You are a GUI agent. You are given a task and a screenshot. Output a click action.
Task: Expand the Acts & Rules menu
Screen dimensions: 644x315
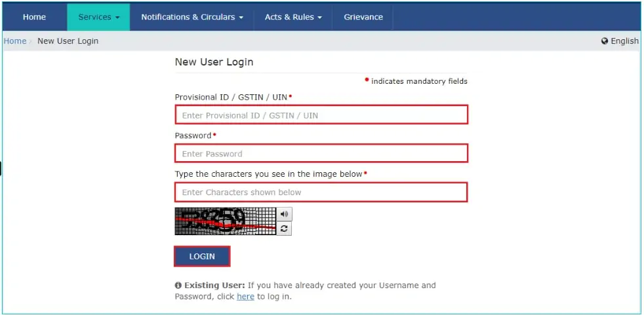[293, 17]
